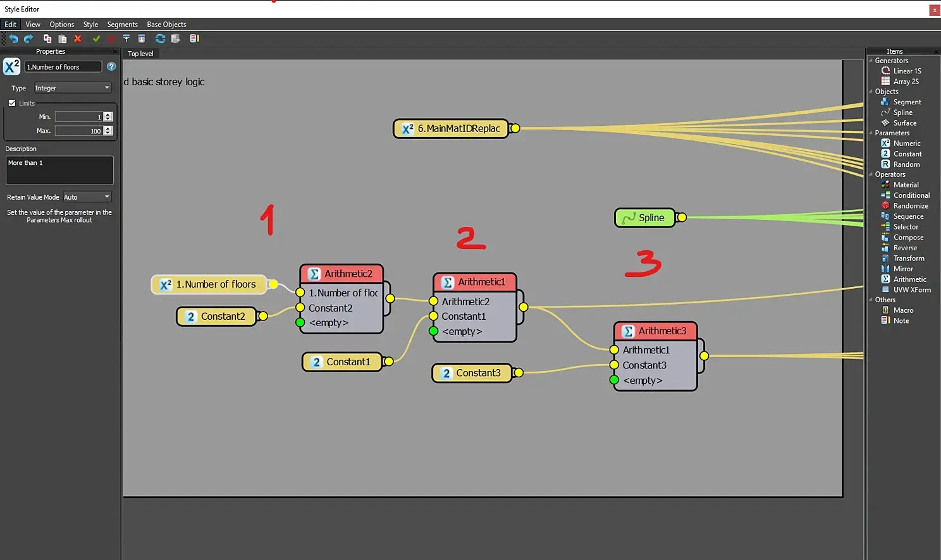The width and height of the screenshot is (941, 560).
Task: Select the Constant3 node
Action: click(472, 374)
